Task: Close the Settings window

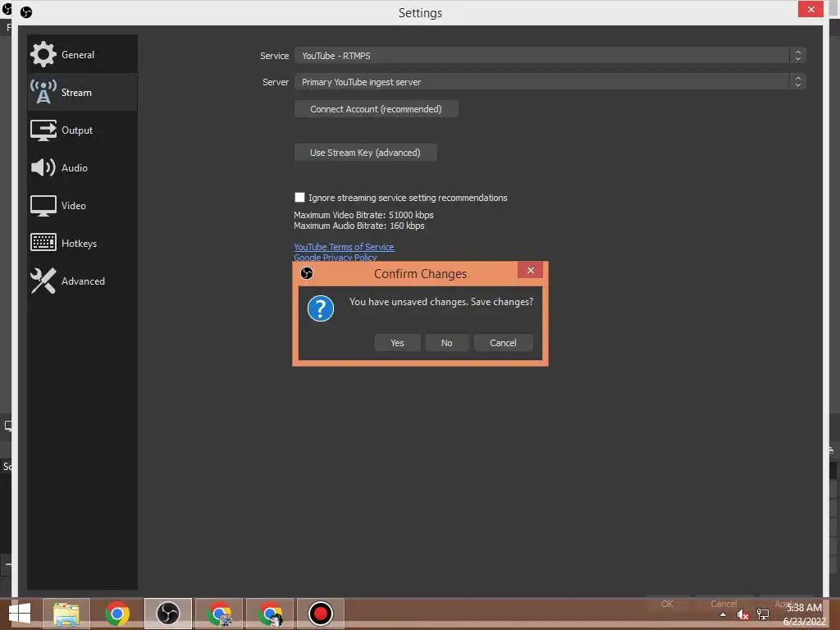Action: 810,9
